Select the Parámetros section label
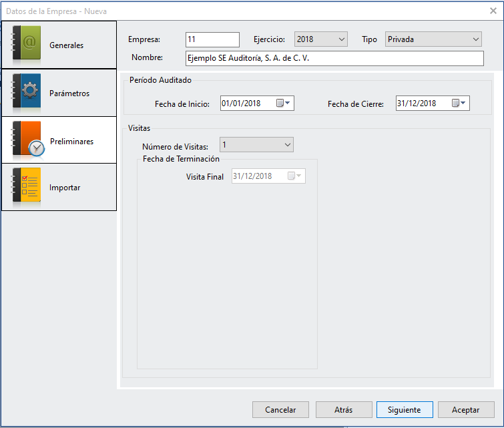 pyautogui.click(x=69, y=93)
